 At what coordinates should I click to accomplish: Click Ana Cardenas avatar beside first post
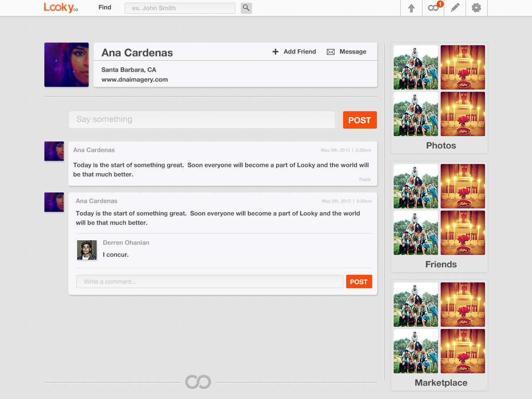coord(54,151)
